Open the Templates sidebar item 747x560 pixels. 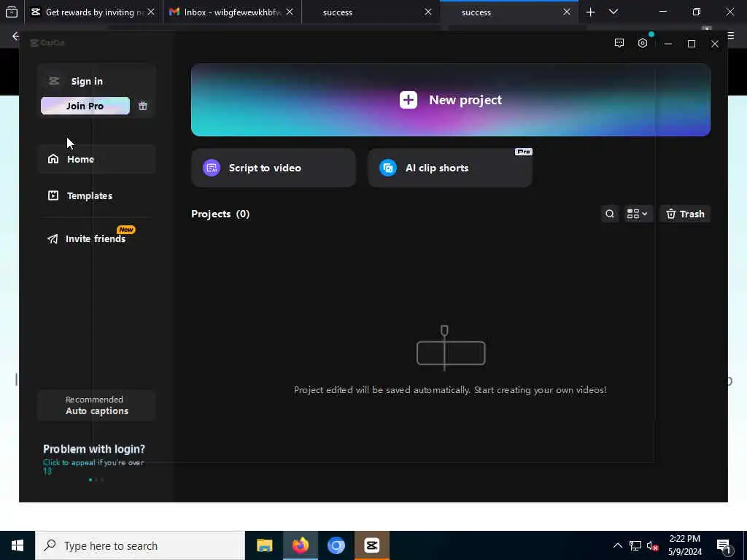coord(97,195)
